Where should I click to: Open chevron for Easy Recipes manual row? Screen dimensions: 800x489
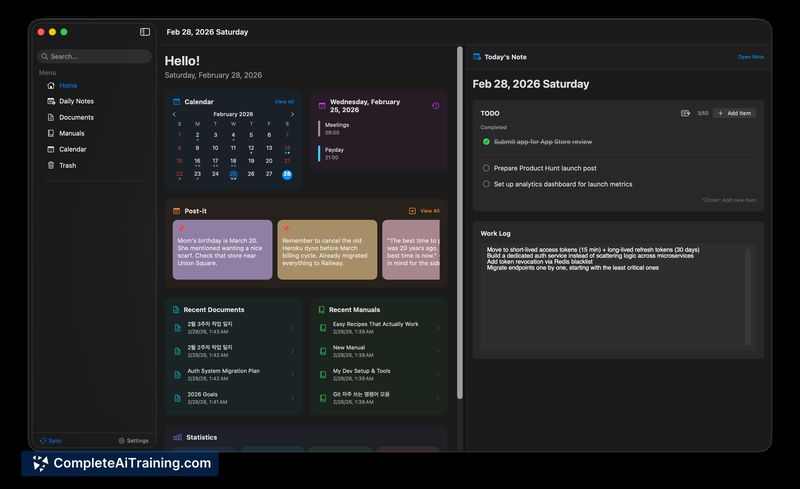point(438,328)
